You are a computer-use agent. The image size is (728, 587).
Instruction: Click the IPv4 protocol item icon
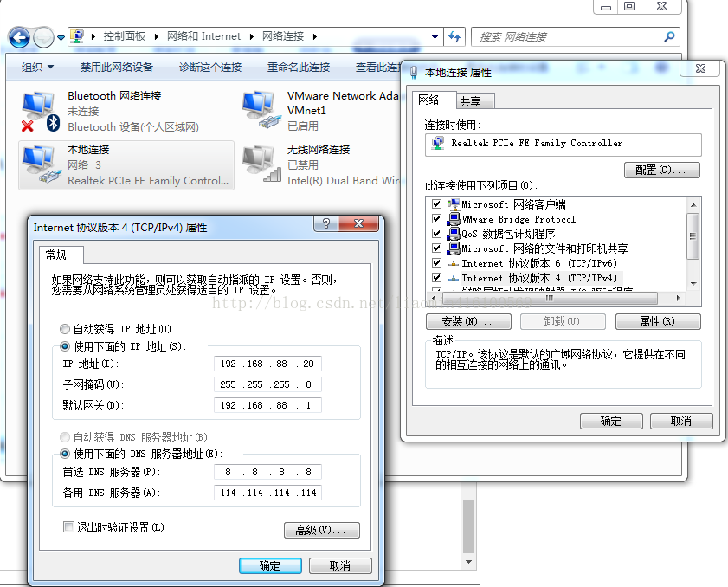click(x=453, y=279)
